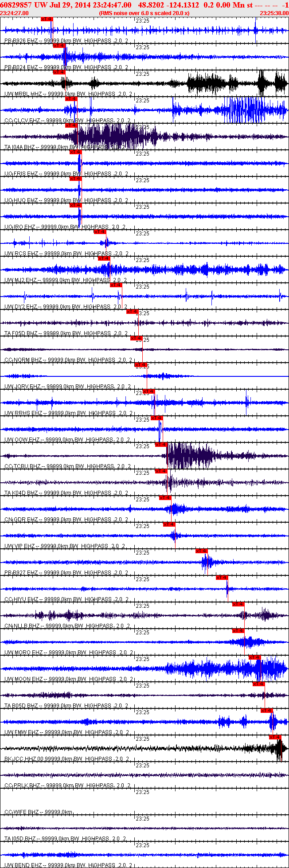Click the red pick marker above NLLB trace
Viewport: 289px width, 868px height.
[238, 604]
